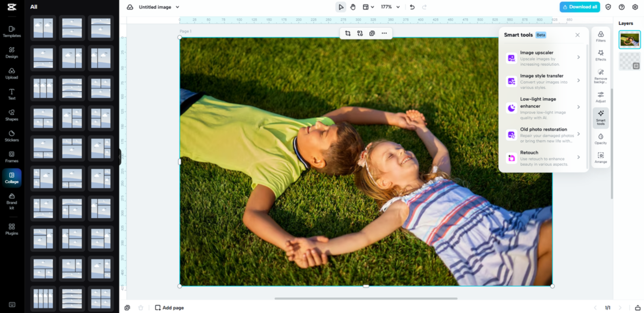Select the photo thumbnail in the Layers panel
Screen dimensions: 644x313
[x=630, y=40]
